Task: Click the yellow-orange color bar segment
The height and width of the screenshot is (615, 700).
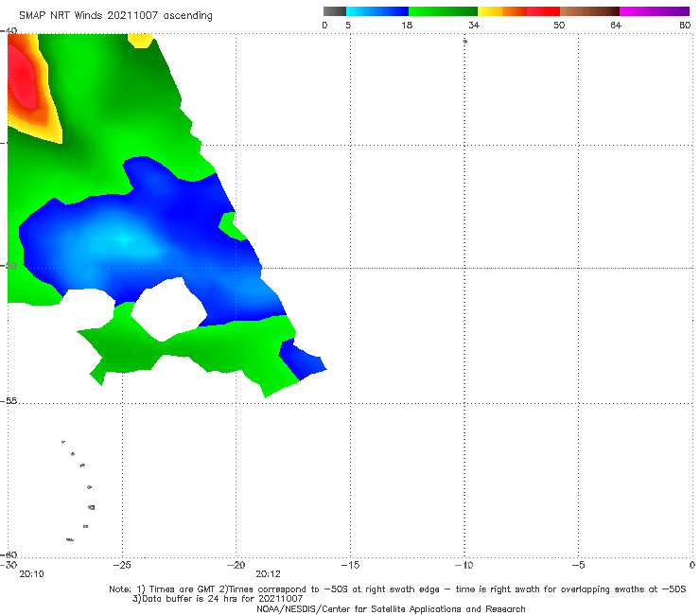Action: pos(502,11)
